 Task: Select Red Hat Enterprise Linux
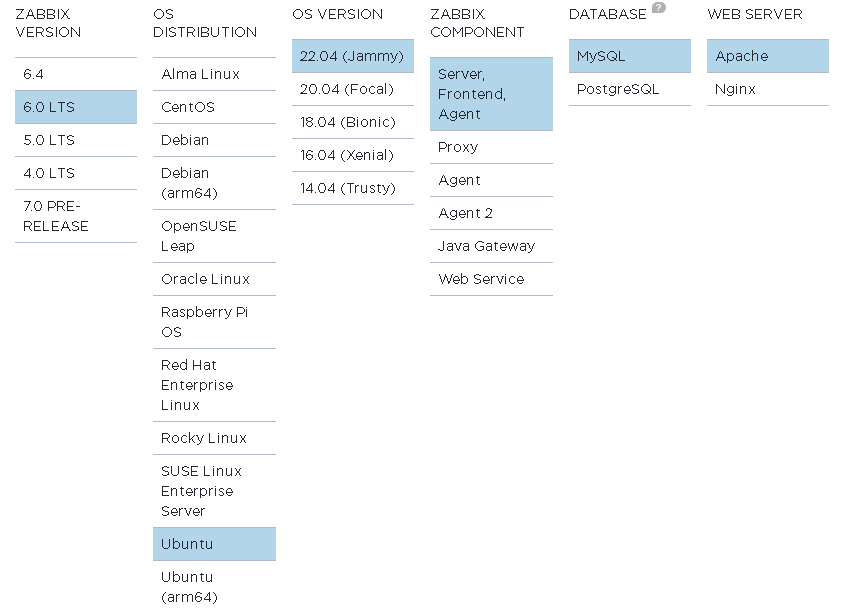[x=214, y=385]
